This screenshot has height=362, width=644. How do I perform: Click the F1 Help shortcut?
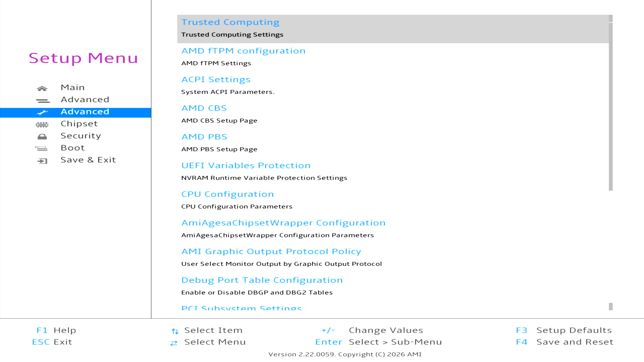(x=56, y=330)
